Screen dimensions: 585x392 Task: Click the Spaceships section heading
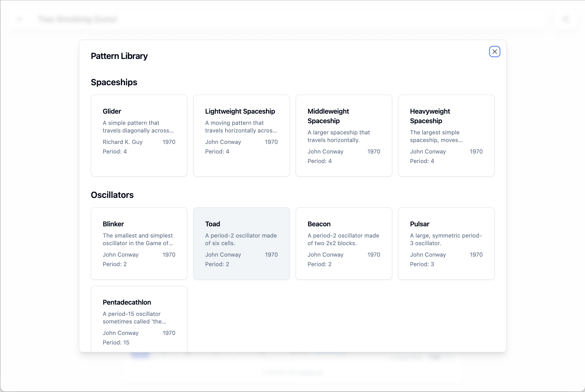(x=114, y=82)
